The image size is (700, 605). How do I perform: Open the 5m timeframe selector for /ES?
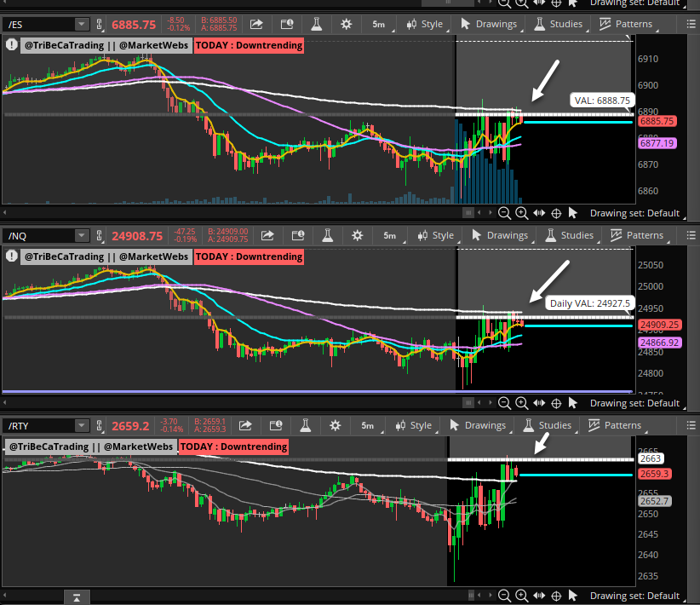tap(380, 24)
